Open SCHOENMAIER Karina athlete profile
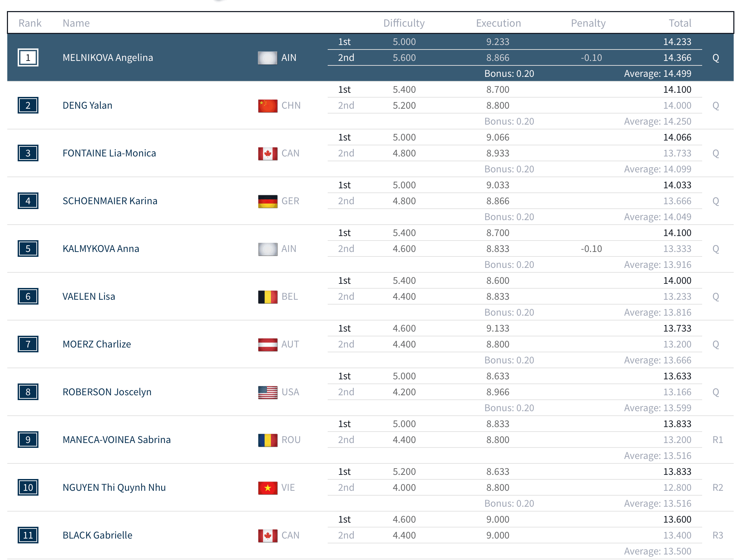751x560 pixels. tap(110, 201)
